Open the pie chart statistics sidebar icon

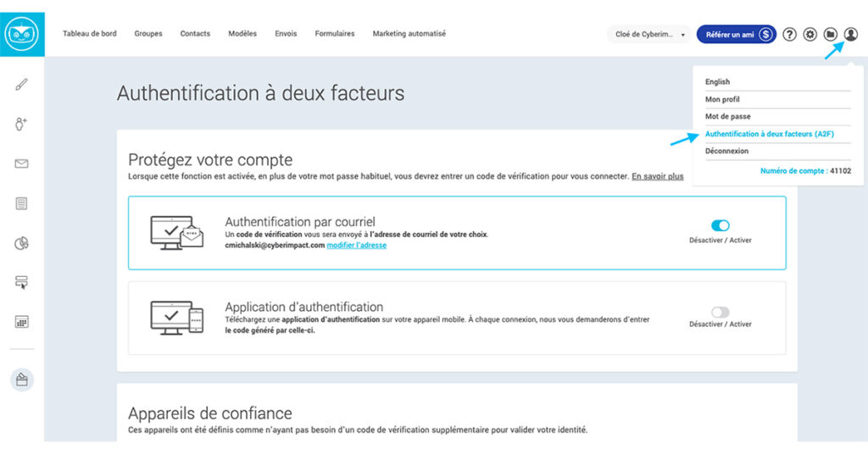pos(22,244)
